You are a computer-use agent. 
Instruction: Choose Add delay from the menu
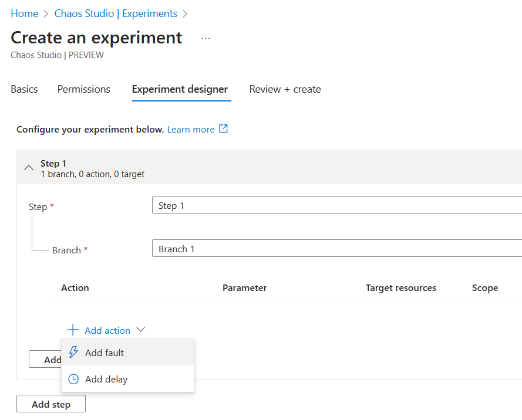[106, 380]
